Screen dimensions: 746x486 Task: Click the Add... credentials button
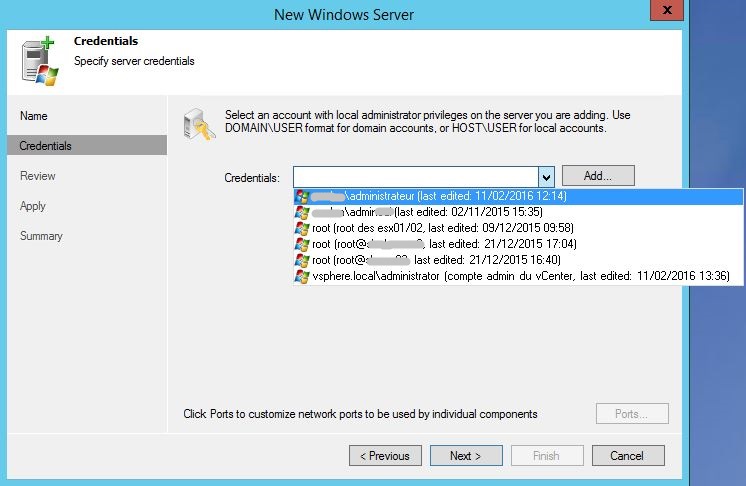(x=598, y=176)
